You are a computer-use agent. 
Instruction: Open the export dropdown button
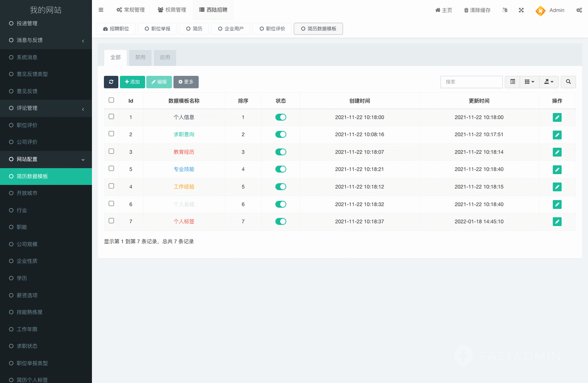(549, 82)
